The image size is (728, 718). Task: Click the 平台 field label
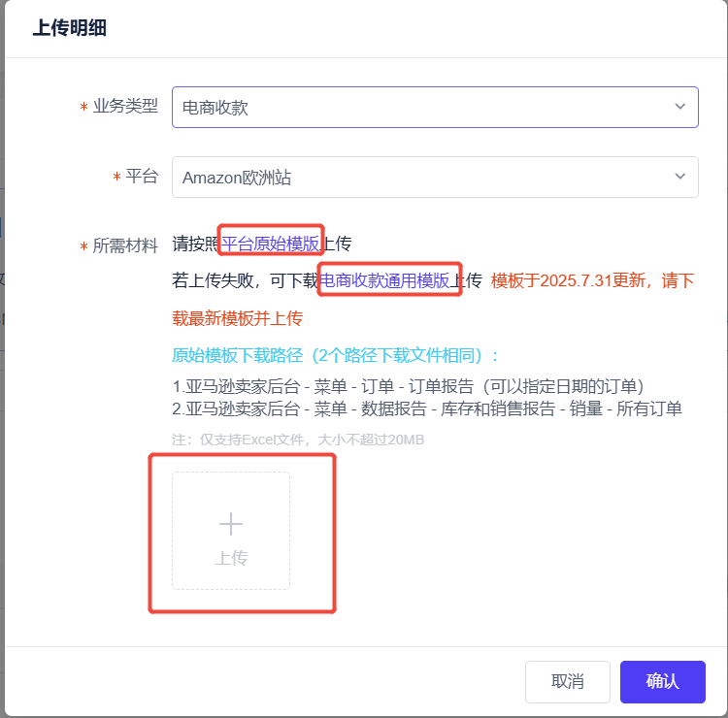tap(142, 177)
